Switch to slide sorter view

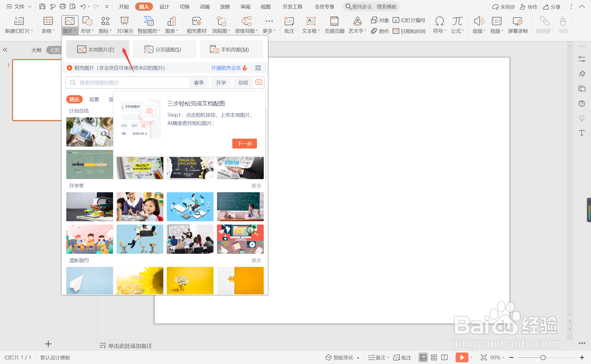click(x=434, y=357)
